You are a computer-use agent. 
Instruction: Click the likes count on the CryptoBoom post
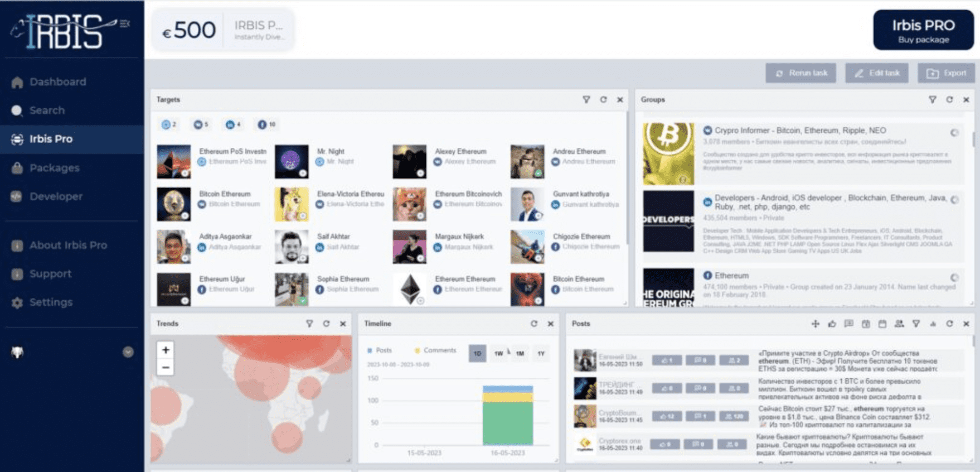click(x=667, y=416)
